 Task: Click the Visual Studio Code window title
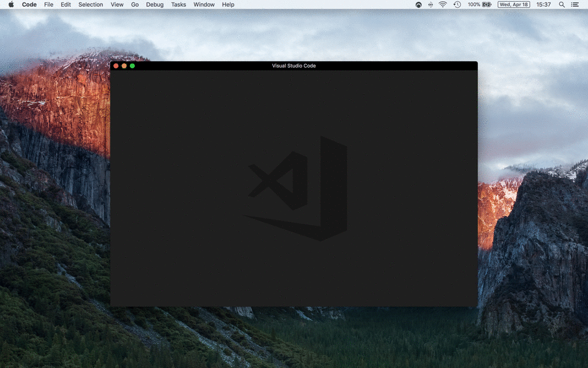(294, 66)
